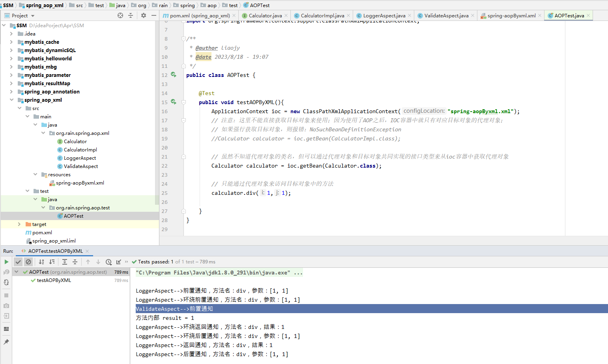Fold the Javadoc comment block at line 8
The width and height of the screenshot is (608, 364).
click(x=183, y=39)
